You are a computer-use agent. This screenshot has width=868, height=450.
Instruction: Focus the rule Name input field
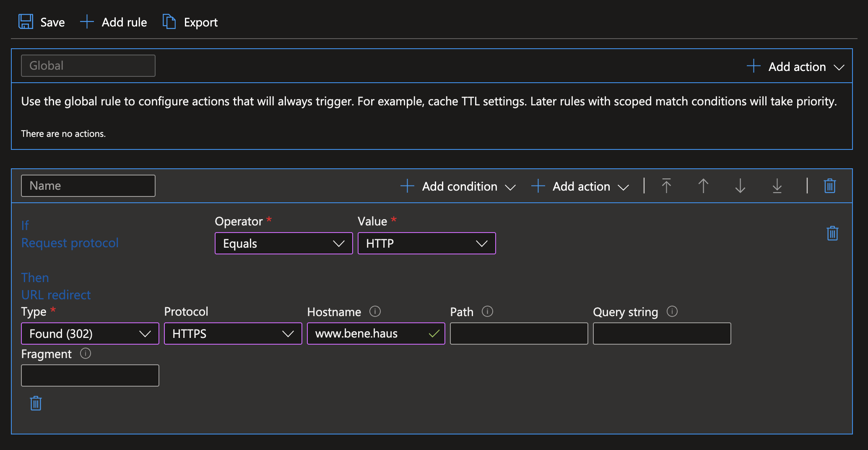pos(88,186)
